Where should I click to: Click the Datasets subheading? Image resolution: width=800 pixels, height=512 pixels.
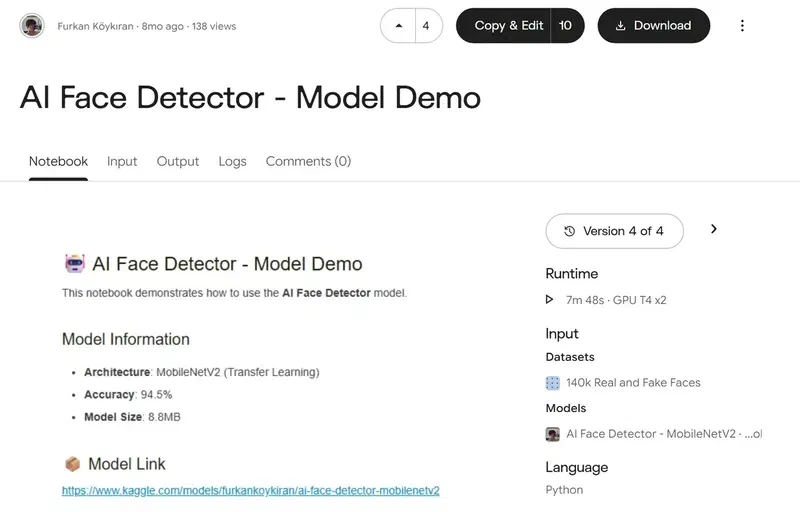(x=570, y=357)
